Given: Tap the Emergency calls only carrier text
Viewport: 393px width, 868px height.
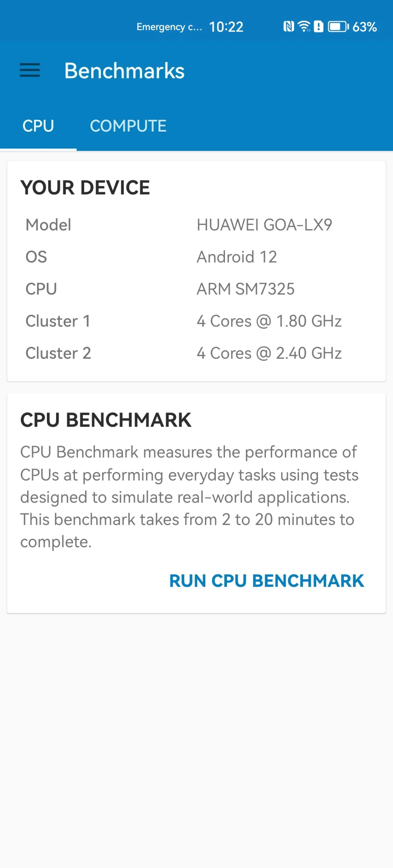Looking at the screenshot, I should click(169, 27).
